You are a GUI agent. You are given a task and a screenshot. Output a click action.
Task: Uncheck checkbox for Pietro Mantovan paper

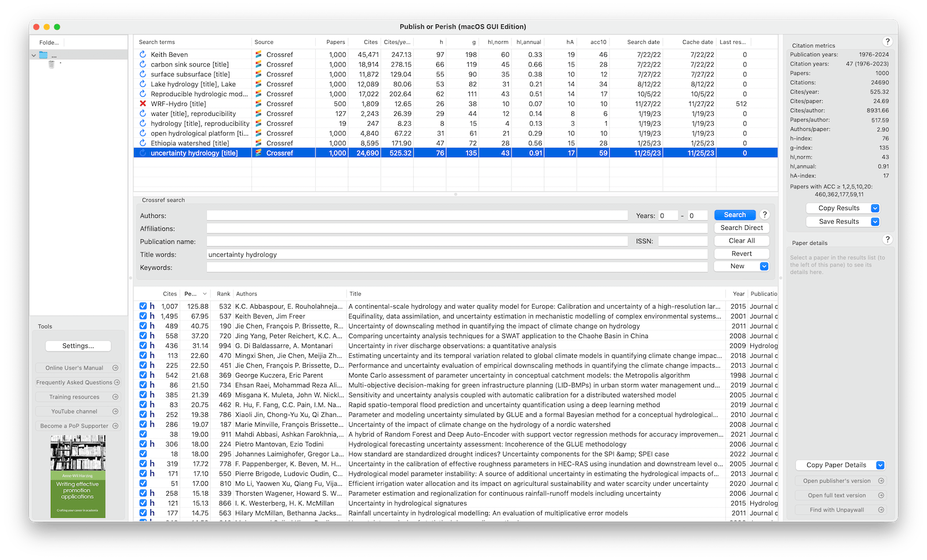pyautogui.click(x=143, y=444)
